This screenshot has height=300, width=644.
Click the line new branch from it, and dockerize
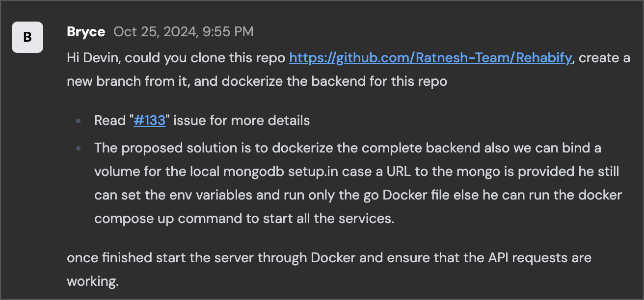[257, 81]
